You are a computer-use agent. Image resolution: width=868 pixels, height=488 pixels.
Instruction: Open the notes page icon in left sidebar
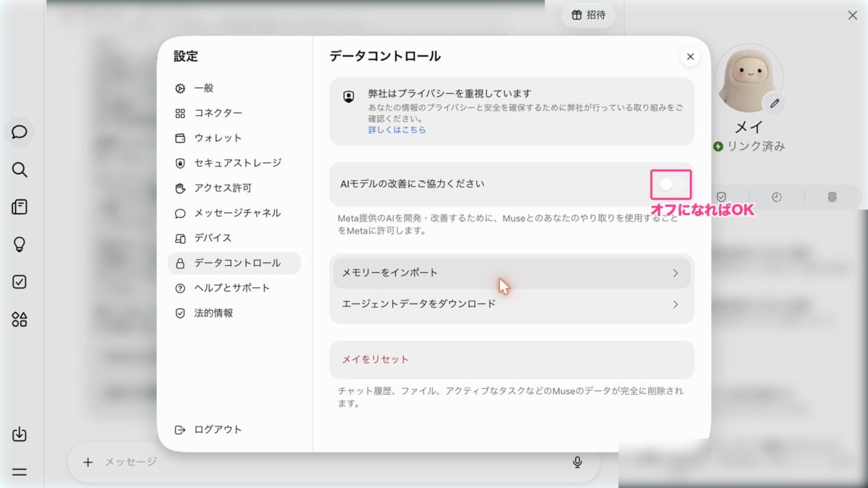(x=20, y=207)
